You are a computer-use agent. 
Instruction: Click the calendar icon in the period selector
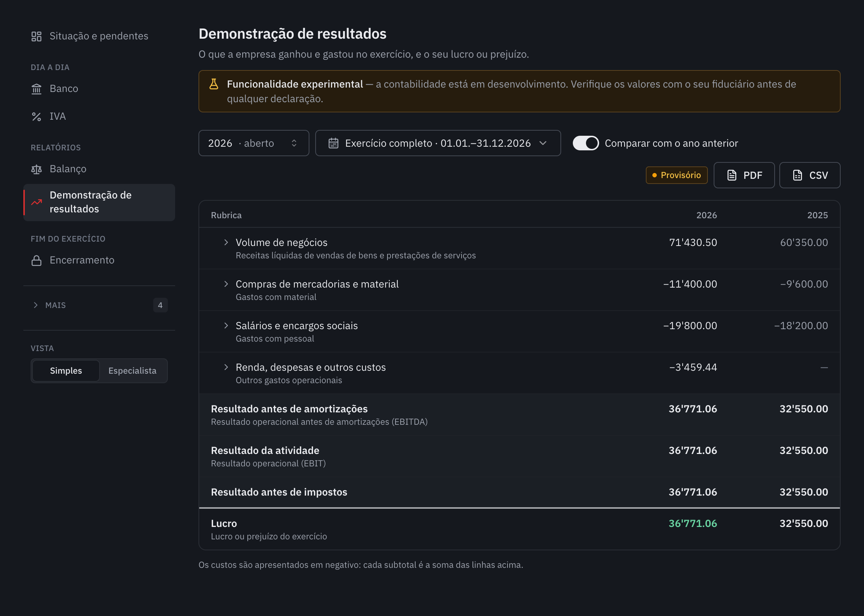click(x=333, y=143)
